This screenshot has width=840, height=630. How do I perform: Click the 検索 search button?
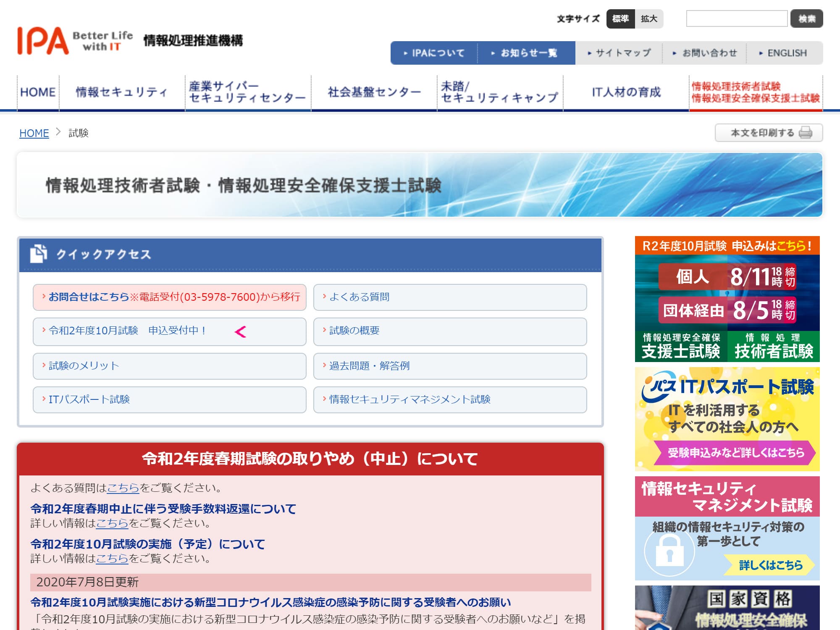tap(806, 18)
